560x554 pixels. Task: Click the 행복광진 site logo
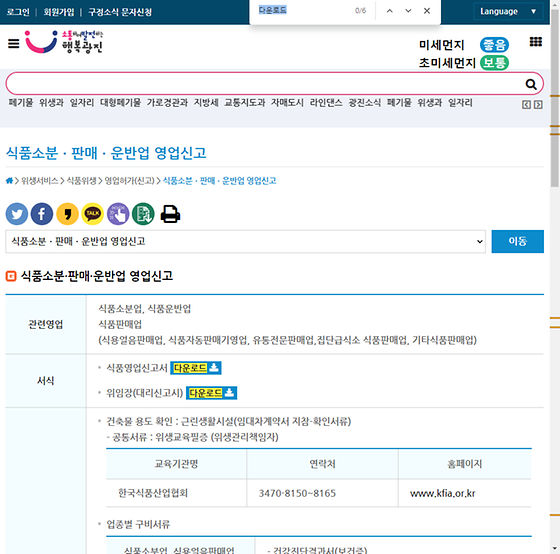pos(64,42)
